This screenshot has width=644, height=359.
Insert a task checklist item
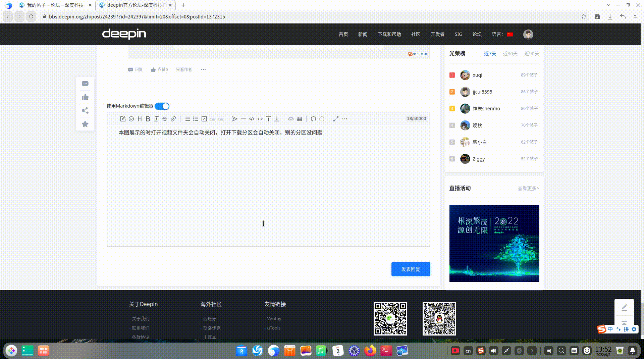coord(204,119)
